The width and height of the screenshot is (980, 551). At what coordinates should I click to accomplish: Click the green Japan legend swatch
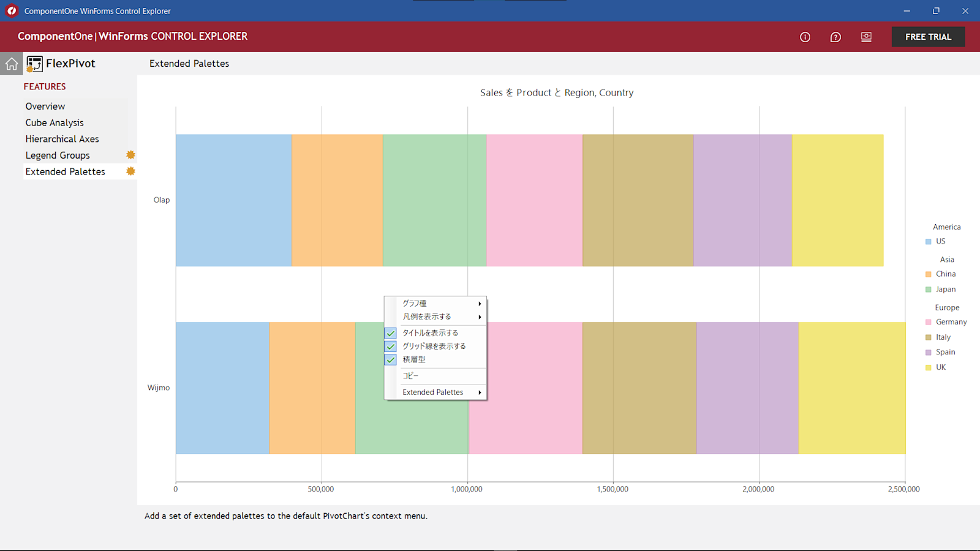(x=929, y=290)
